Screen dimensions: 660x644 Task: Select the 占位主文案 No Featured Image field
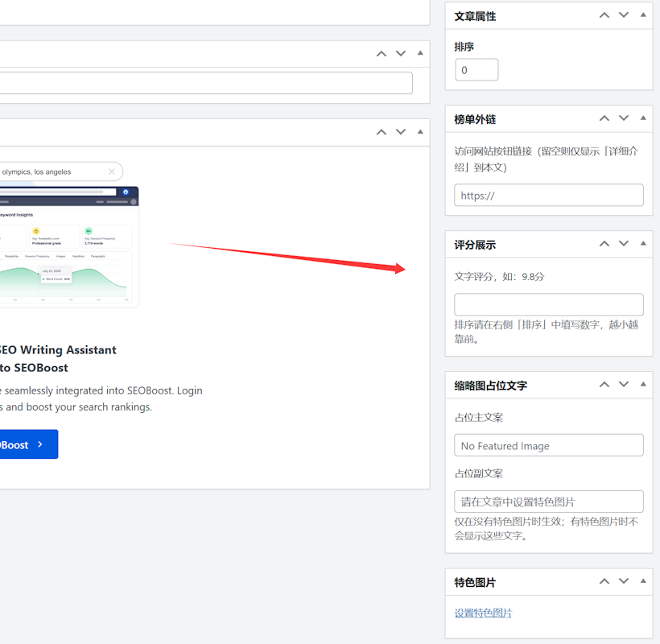tap(548, 446)
